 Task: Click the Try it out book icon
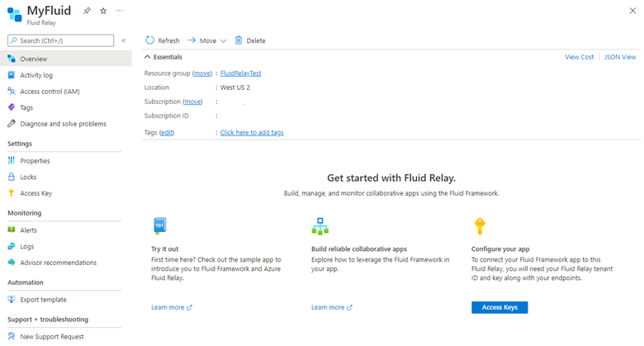(x=160, y=225)
